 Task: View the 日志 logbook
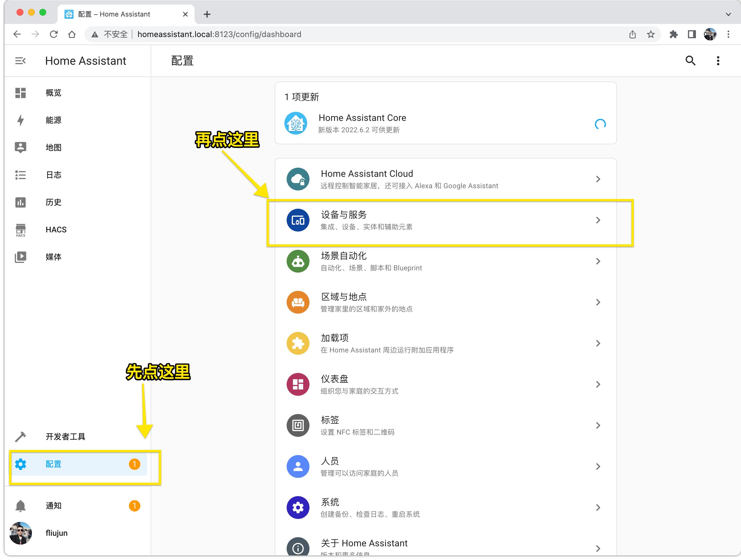54,175
